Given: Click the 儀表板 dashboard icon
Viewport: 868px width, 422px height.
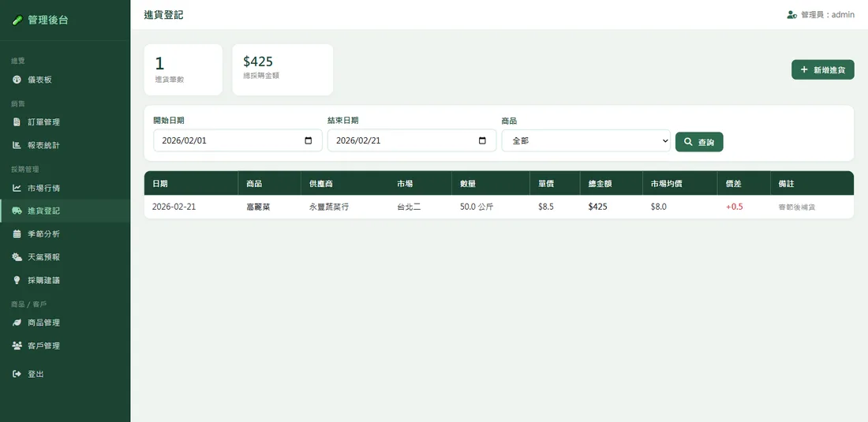Looking at the screenshot, I should point(17,80).
